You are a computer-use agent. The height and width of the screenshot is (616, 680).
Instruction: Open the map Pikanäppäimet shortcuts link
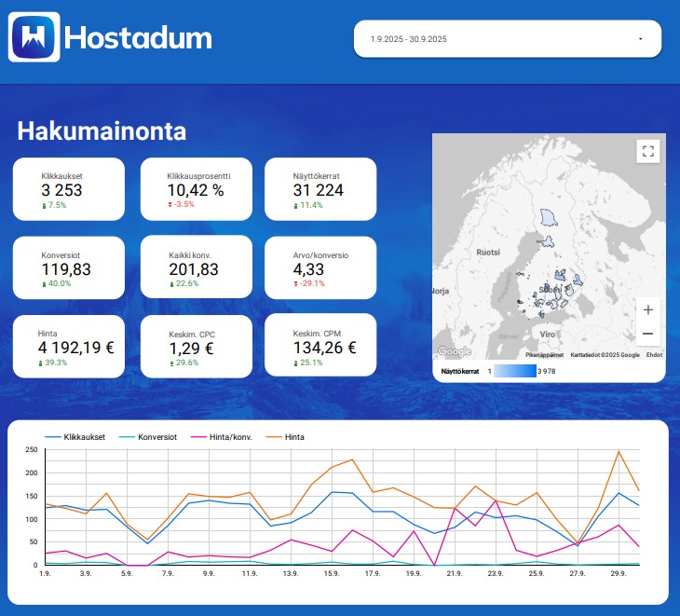tap(544, 355)
